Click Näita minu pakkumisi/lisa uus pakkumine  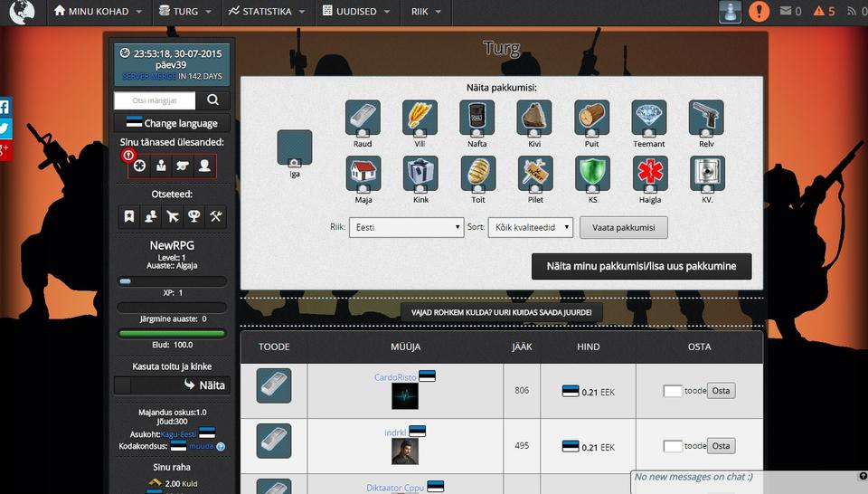coord(641,267)
